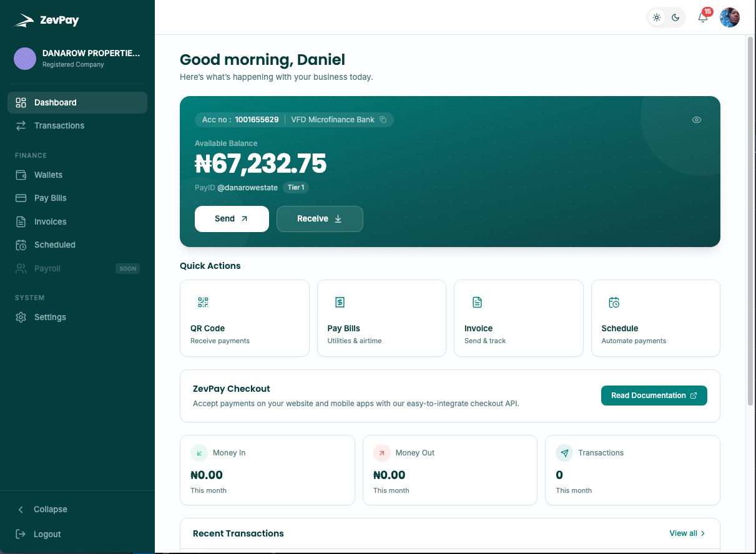This screenshot has width=756, height=554.
Task: Click the Logout button
Action: 77,534
